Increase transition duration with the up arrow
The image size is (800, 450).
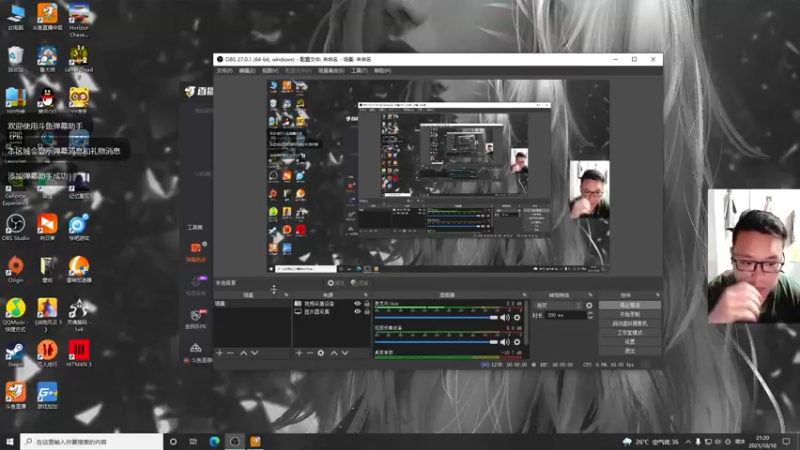pos(590,313)
